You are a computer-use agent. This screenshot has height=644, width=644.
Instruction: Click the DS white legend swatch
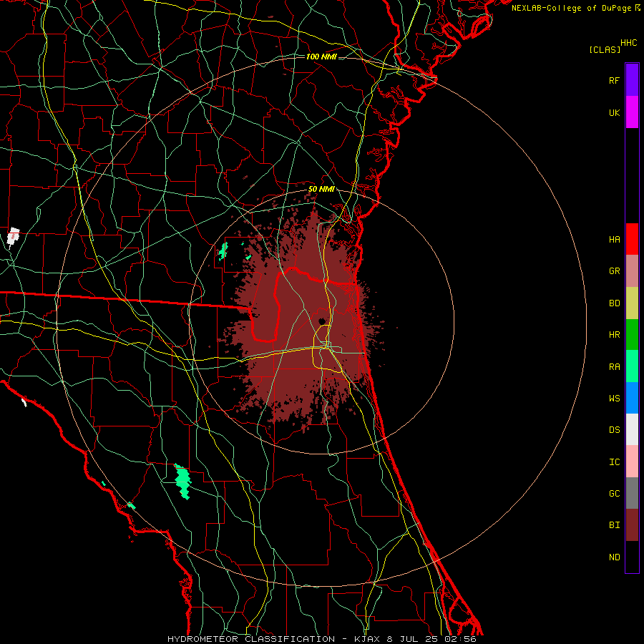click(x=632, y=429)
